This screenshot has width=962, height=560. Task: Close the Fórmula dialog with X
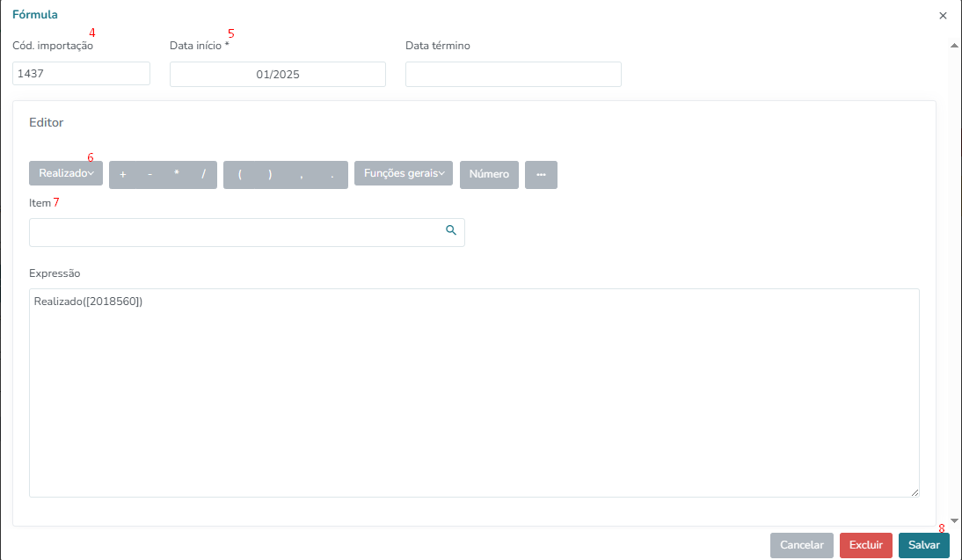943,16
